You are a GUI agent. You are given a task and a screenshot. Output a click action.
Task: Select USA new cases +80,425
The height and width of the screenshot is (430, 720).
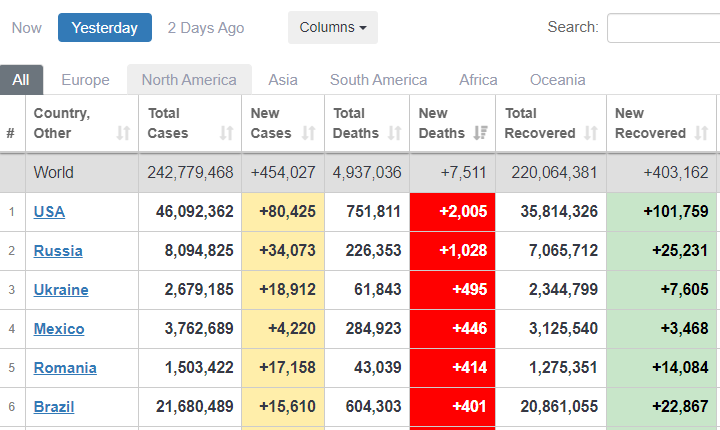coord(287,212)
